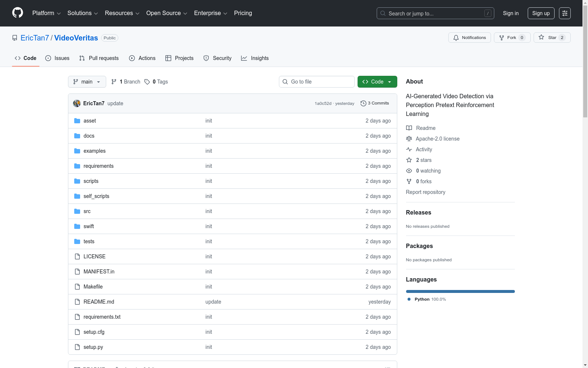The width and height of the screenshot is (588, 368).
Task: Open the global navigation settings icon button
Action: click(565, 13)
